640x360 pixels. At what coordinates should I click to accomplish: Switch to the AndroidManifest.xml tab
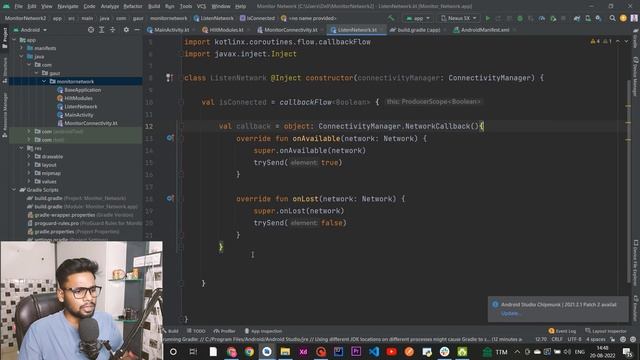484,30
